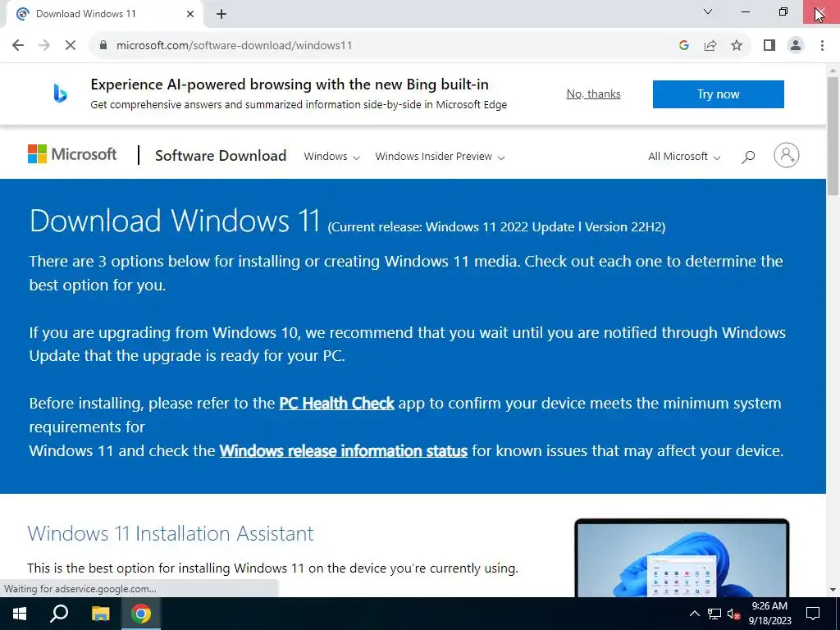Dismiss the Bing banner with No, thanks
The height and width of the screenshot is (630, 840).
[x=594, y=94]
